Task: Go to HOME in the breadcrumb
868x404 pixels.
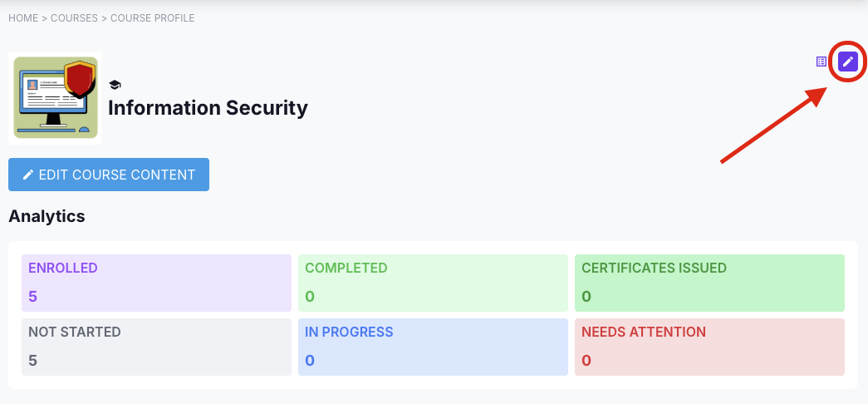Action: pos(23,17)
